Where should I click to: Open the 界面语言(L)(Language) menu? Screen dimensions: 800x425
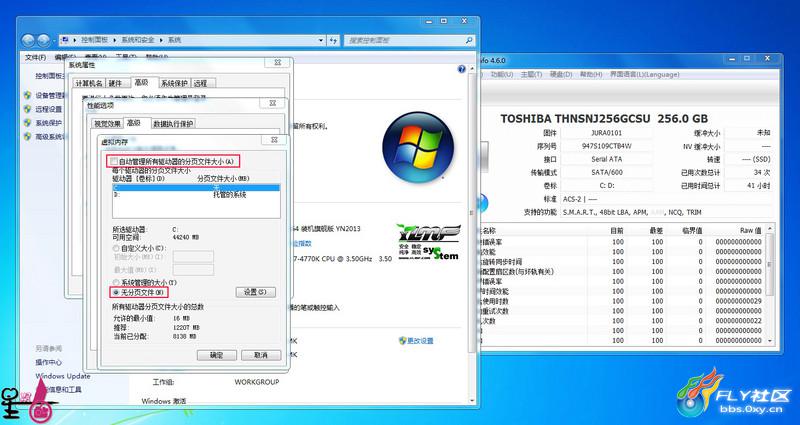(x=644, y=74)
